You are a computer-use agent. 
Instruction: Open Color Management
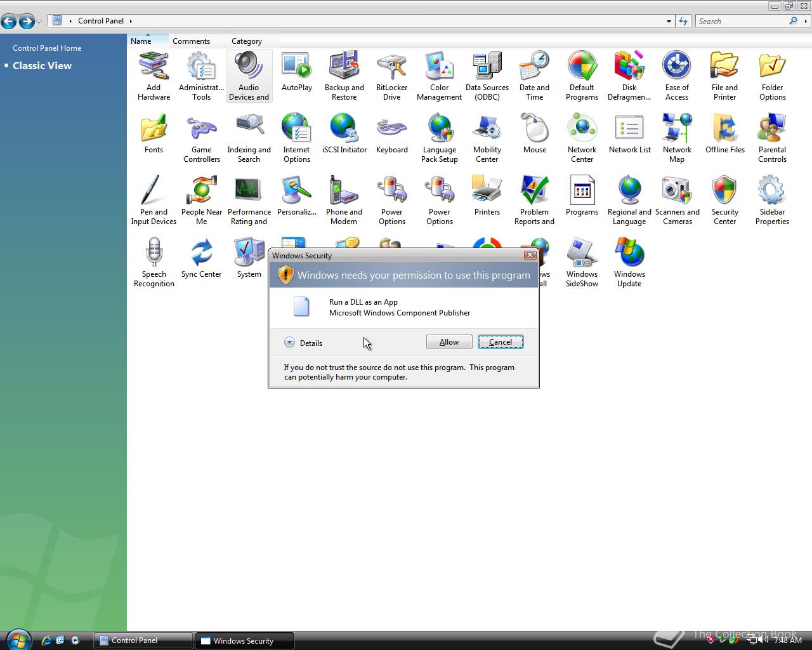pyautogui.click(x=439, y=76)
